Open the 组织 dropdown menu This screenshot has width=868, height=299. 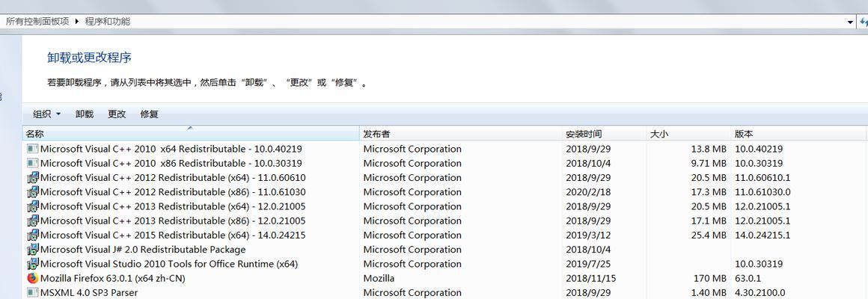[46, 114]
